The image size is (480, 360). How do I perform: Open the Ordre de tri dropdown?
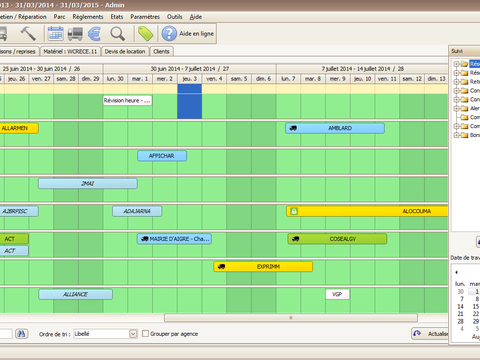[133, 334]
